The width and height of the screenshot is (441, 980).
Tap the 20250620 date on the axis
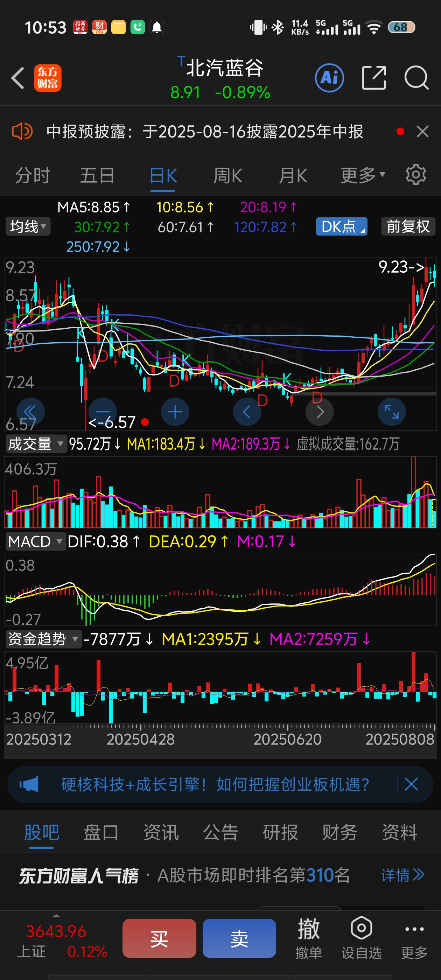tap(287, 739)
